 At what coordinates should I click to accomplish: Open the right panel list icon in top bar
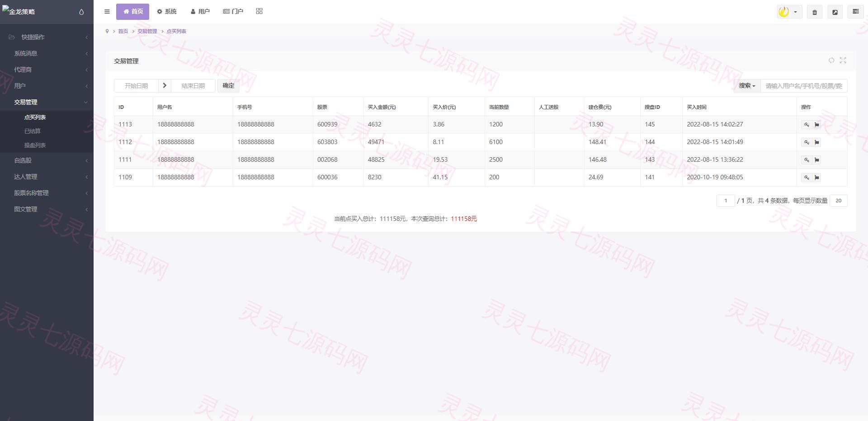coord(855,12)
